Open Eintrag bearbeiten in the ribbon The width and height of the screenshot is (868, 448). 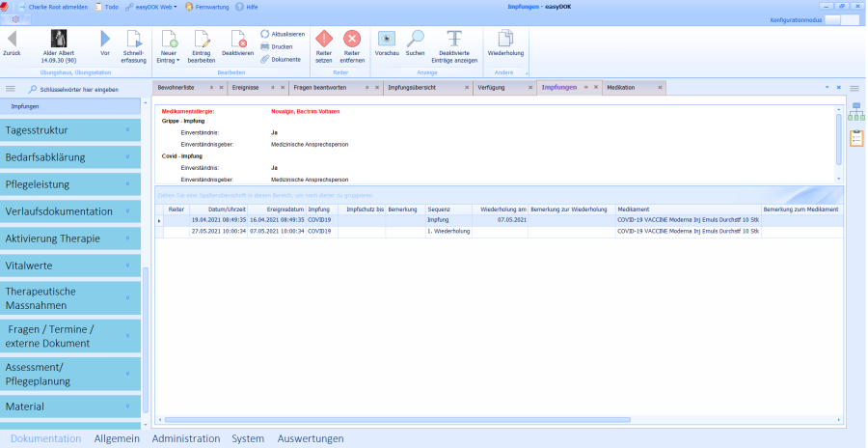tap(202, 40)
